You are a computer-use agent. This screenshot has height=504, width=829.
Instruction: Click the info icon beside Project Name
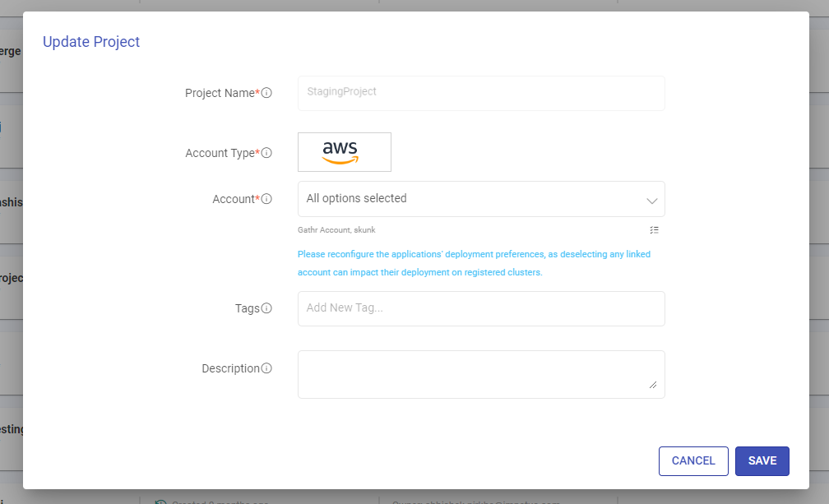tap(266, 94)
